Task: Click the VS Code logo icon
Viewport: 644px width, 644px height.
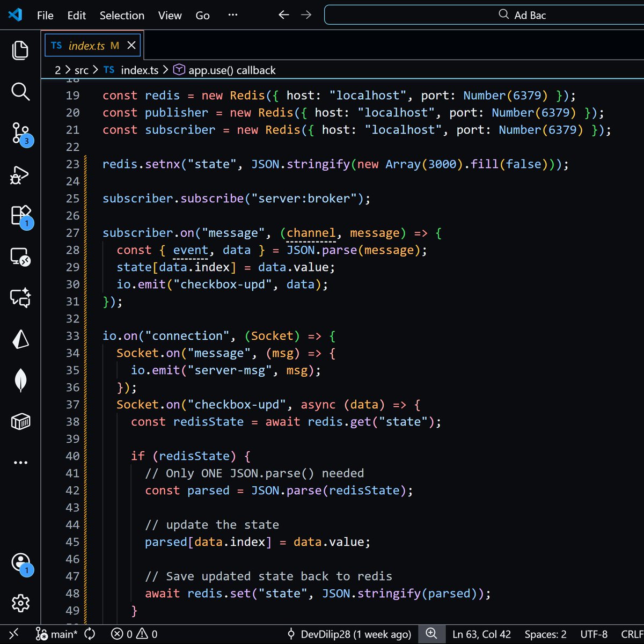Action: click(15, 15)
